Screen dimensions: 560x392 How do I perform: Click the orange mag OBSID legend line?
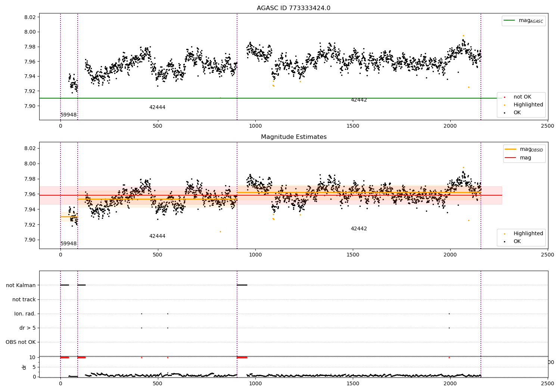(510, 149)
